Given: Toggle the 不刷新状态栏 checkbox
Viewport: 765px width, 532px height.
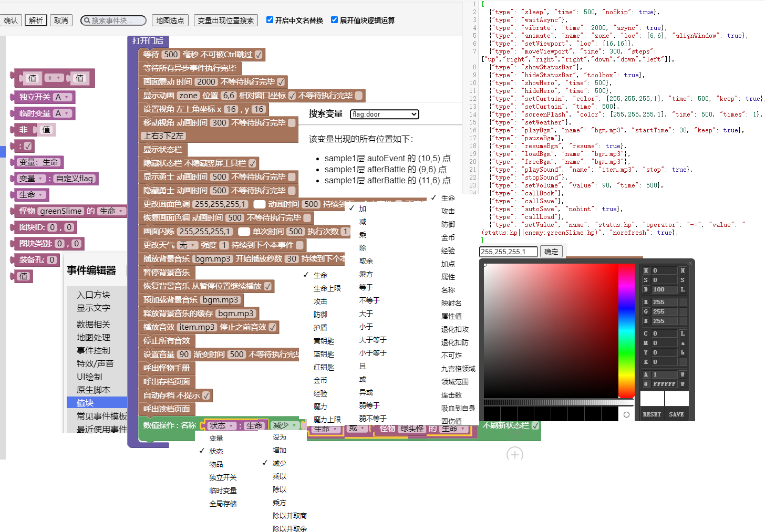Looking at the screenshot, I should coord(535,425).
